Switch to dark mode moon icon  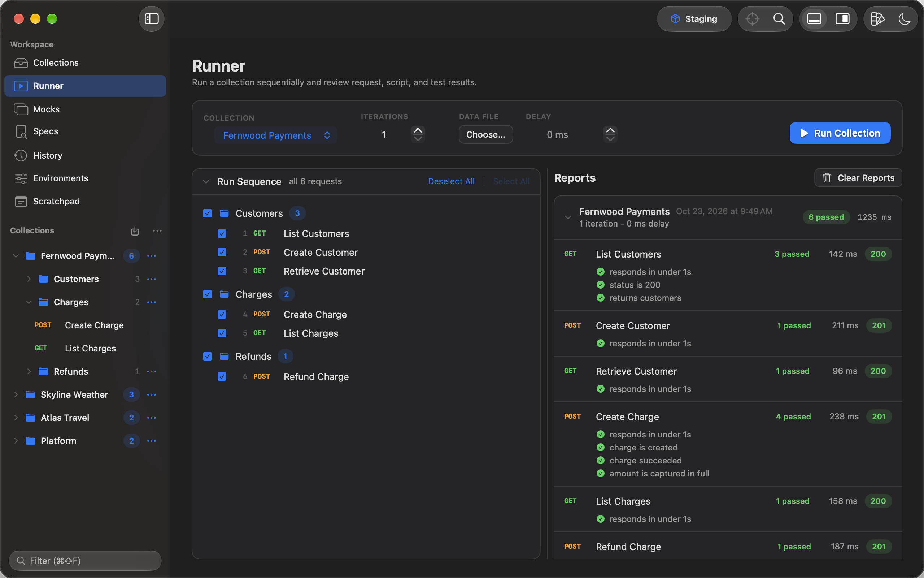point(905,19)
